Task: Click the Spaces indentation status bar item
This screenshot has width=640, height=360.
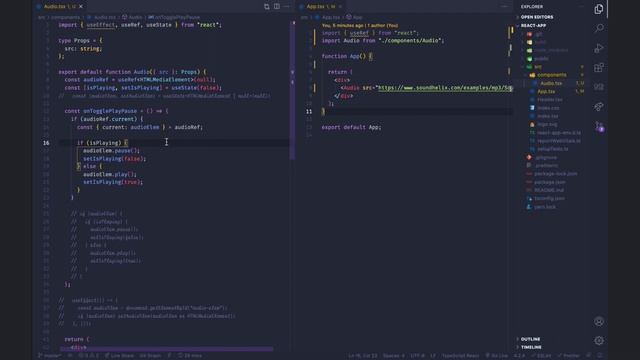Action: point(393,356)
